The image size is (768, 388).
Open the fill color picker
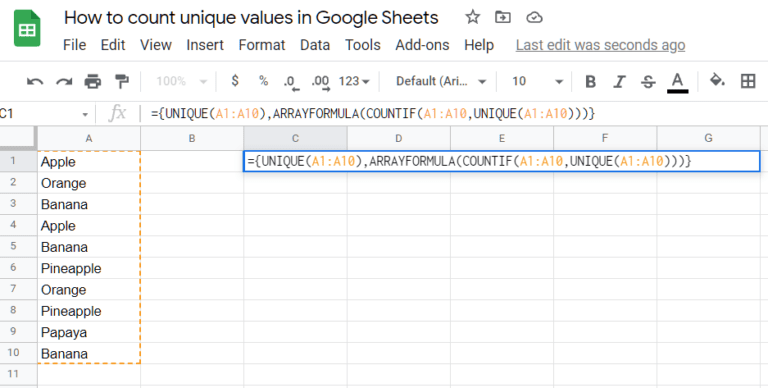(x=718, y=81)
